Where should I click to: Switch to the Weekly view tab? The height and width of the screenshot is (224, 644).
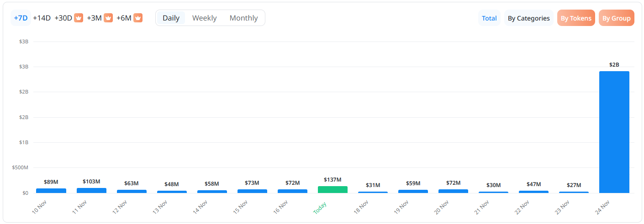tap(204, 18)
